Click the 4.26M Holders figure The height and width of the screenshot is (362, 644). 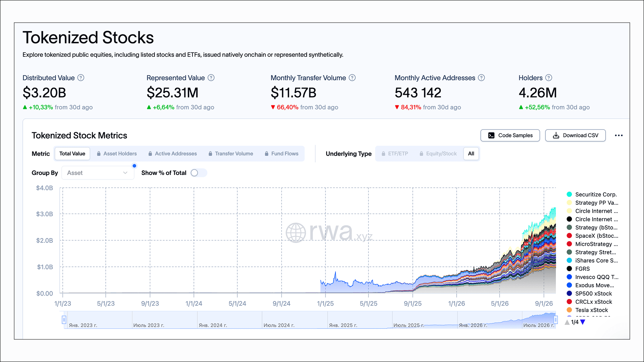click(538, 93)
